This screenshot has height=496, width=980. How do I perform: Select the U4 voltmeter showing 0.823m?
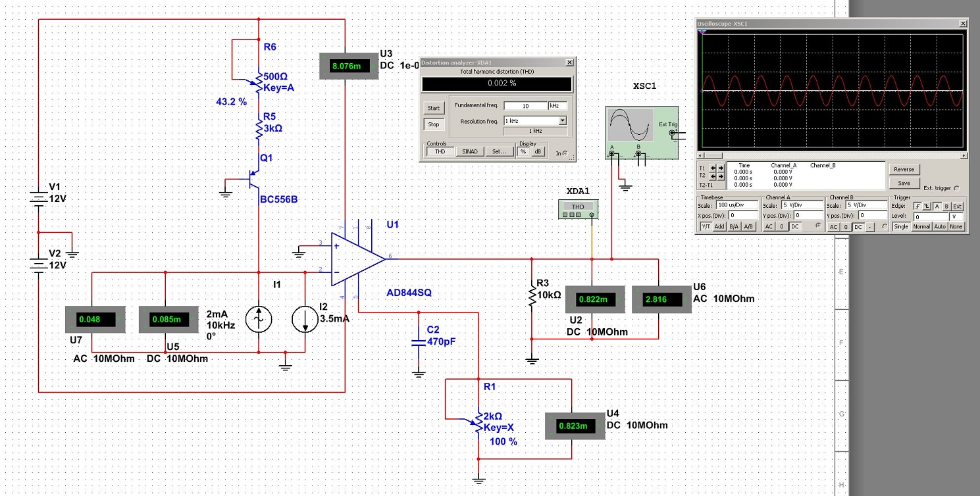coord(575,426)
